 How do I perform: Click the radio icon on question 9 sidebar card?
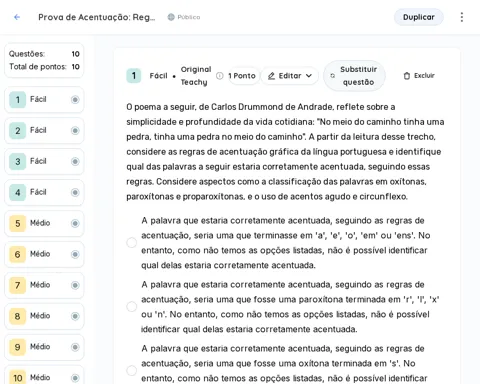(x=75, y=347)
